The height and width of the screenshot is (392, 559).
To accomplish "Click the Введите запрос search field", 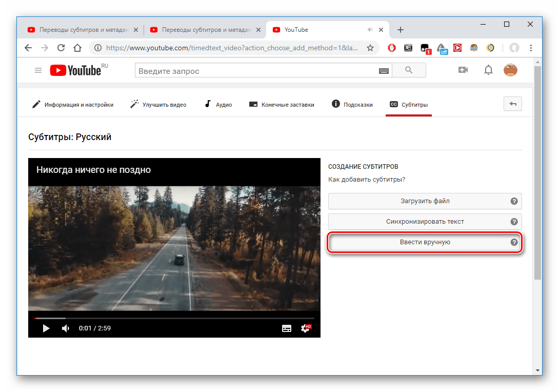I will [x=231, y=70].
